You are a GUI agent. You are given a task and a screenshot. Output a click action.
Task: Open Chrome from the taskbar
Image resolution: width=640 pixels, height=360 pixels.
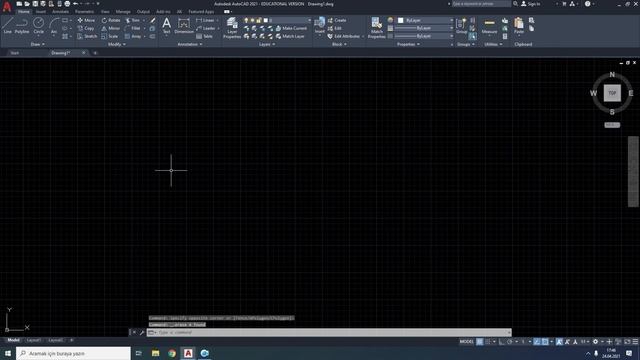pos(172,353)
